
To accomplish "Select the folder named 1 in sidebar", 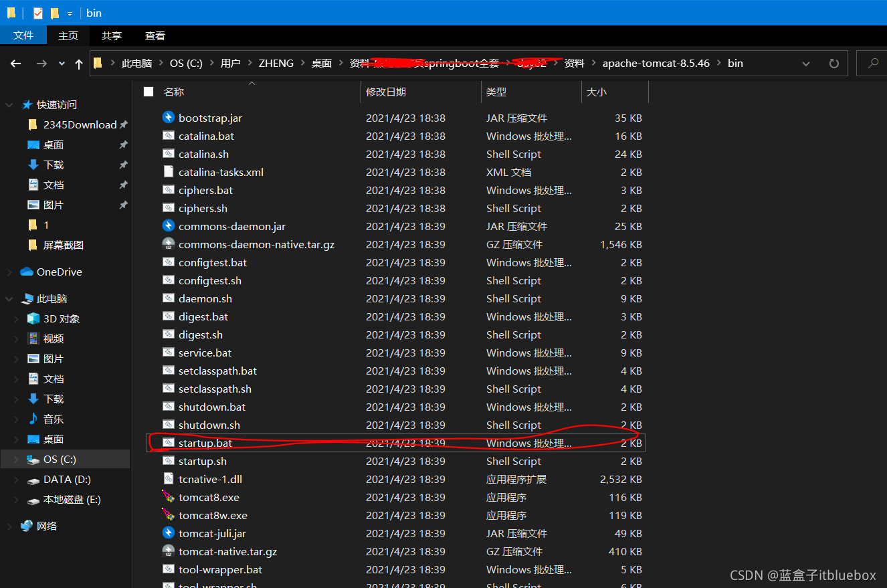I will (46, 225).
